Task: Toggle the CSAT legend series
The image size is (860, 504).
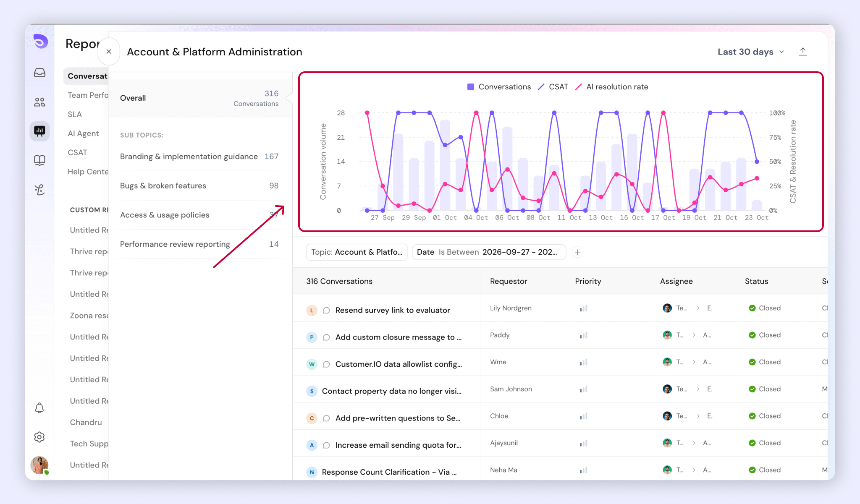Action: [553, 87]
